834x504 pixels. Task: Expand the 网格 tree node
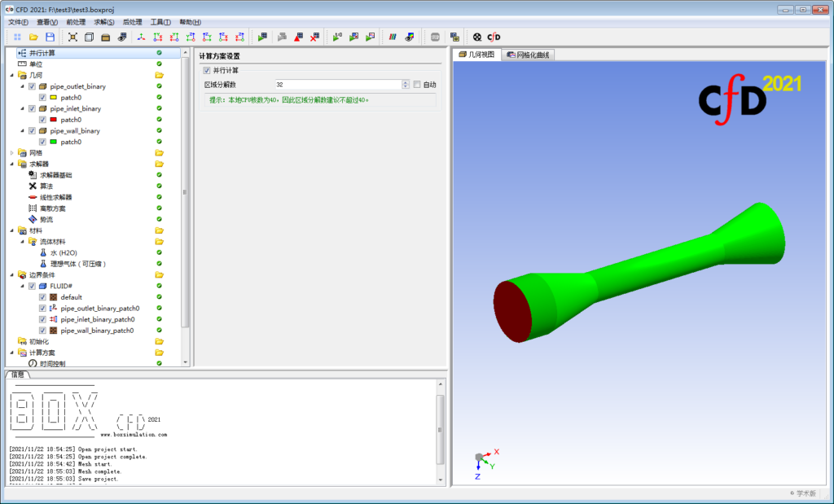pyautogui.click(x=11, y=153)
